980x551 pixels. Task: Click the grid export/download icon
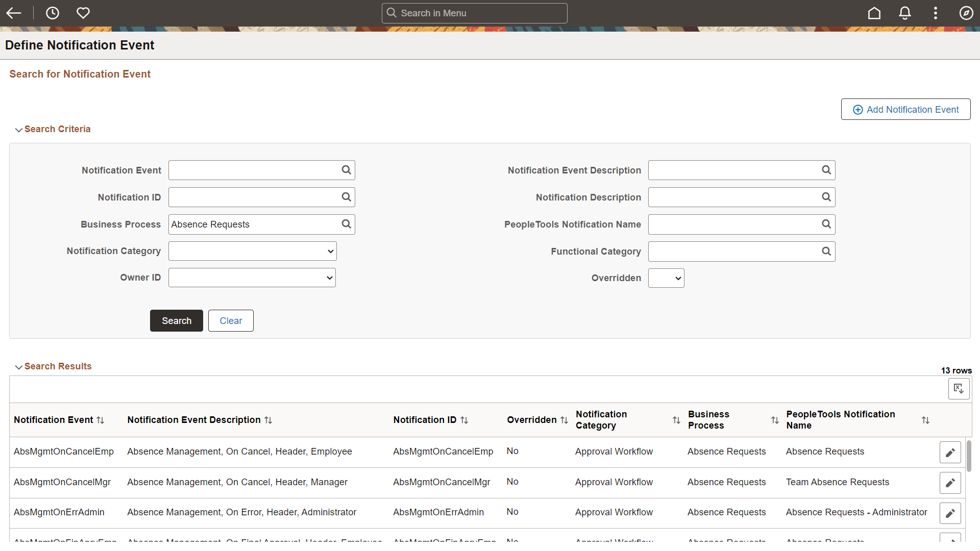959,389
